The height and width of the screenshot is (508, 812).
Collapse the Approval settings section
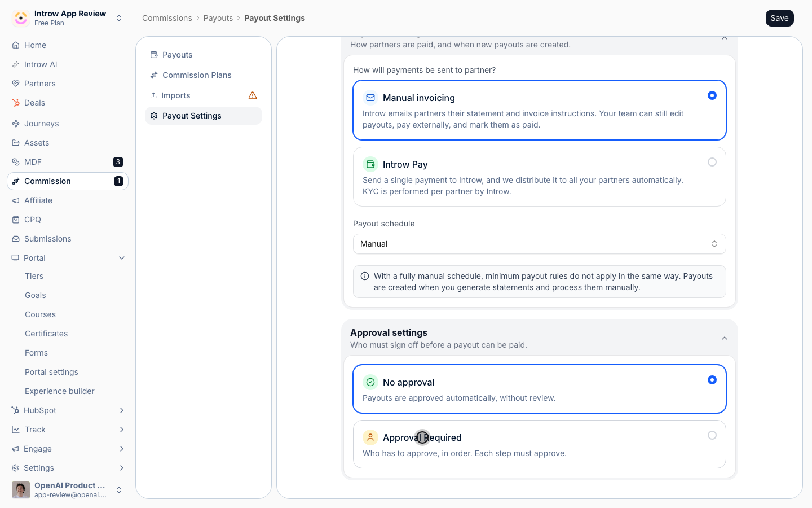coord(725,338)
